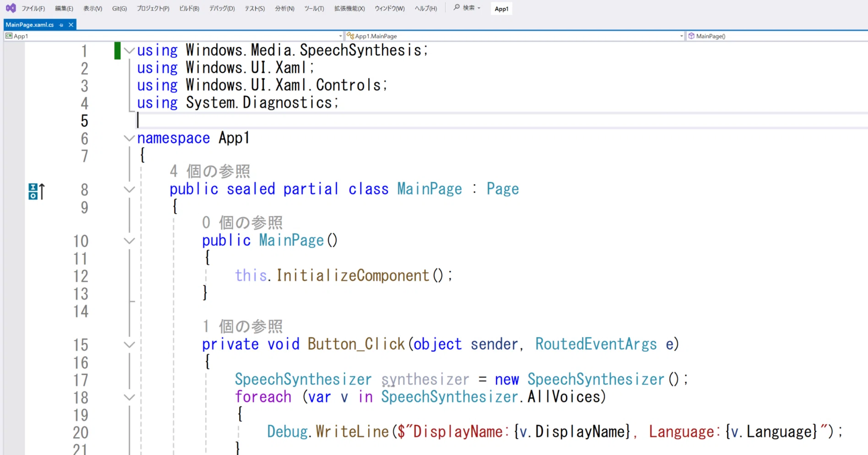
Task: Click Page base class name on line 8
Action: (x=503, y=189)
